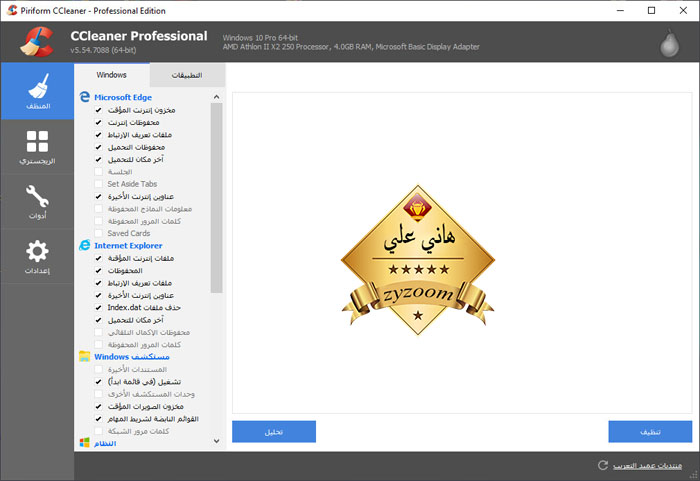Click the Windows system flag icon
Viewport: 700px width, 481px height.
[84, 443]
